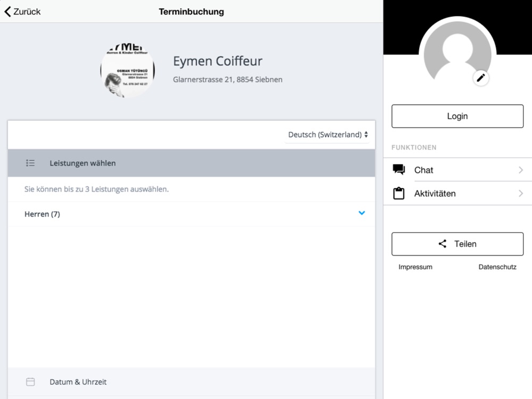Click the text about selecting 3 Leistungen
Viewport: 532px width, 399px height.
pos(96,189)
